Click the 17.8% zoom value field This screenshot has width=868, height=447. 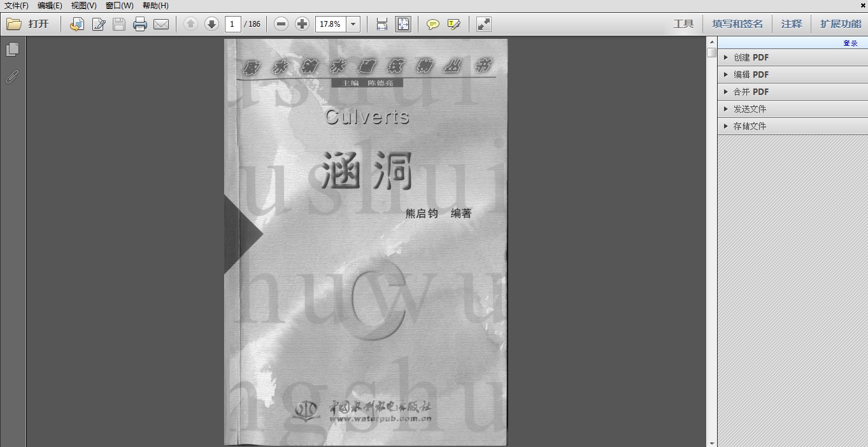coord(331,24)
